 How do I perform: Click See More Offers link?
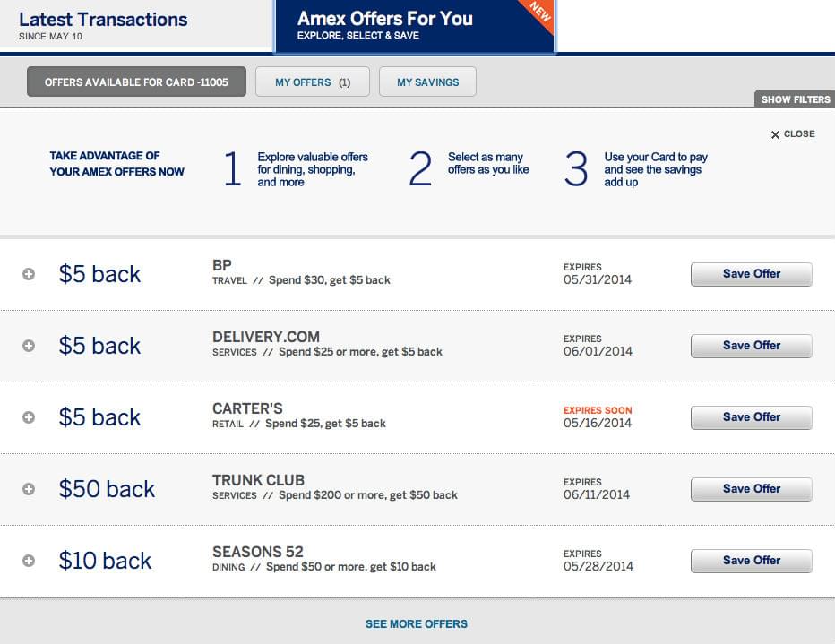(x=417, y=623)
